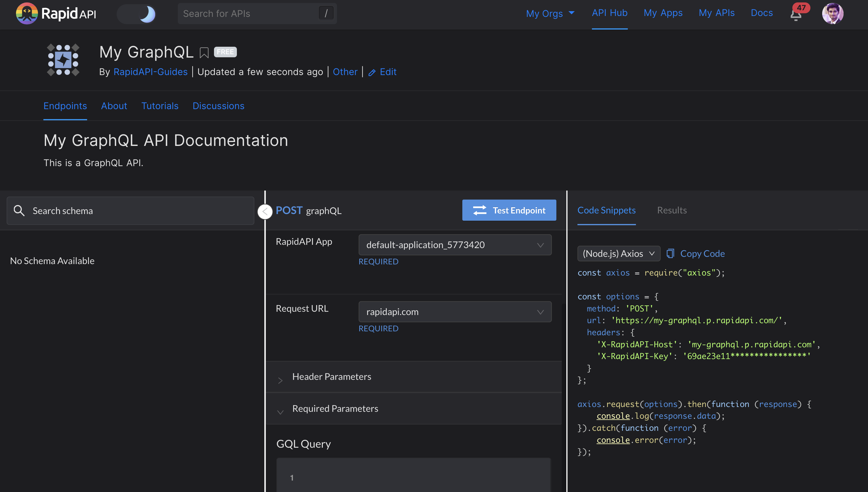
Task: Click the Copy Code icon
Action: 670,254
